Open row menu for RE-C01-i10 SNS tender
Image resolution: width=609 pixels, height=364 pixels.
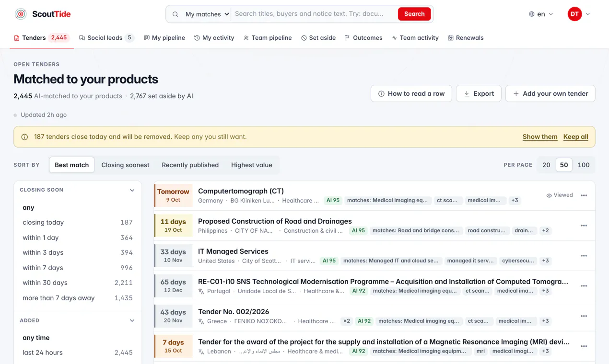coord(584,286)
